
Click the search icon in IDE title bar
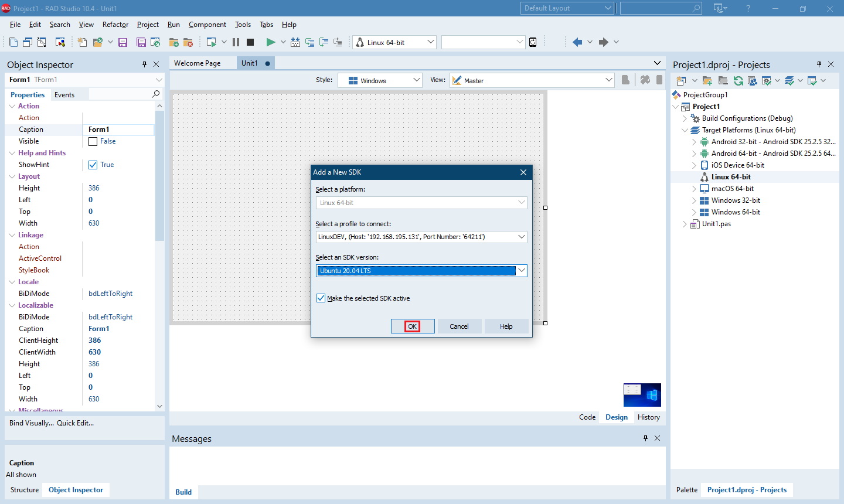(696, 8)
